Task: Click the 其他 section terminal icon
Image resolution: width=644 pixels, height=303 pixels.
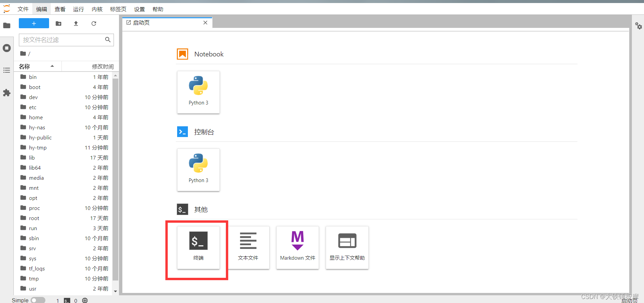Action: click(183, 209)
